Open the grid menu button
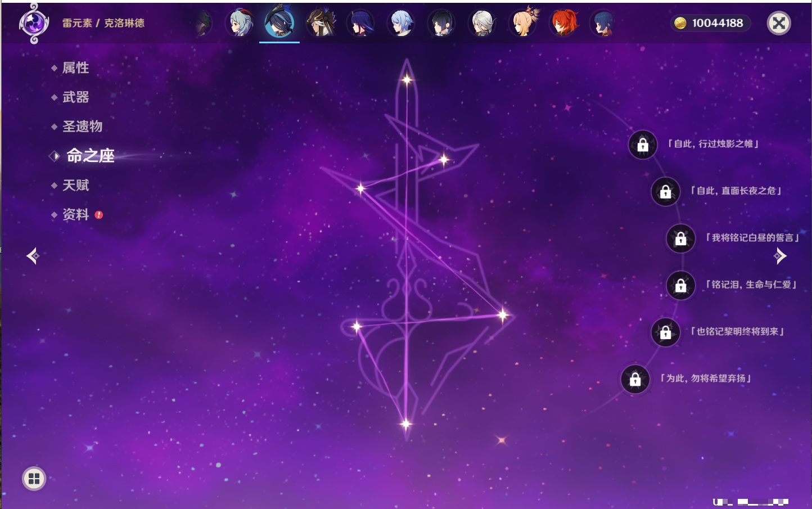The height and width of the screenshot is (509, 812). coord(34,479)
